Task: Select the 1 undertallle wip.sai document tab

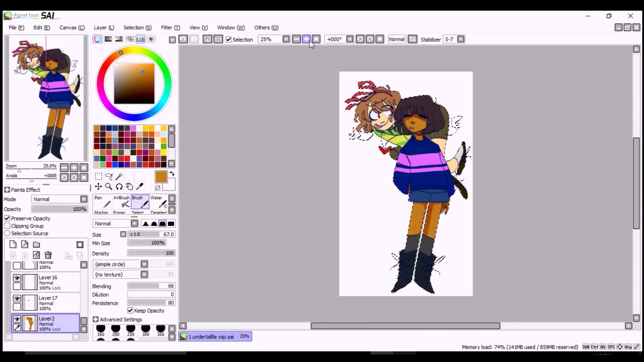Action: [x=215, y=337]
